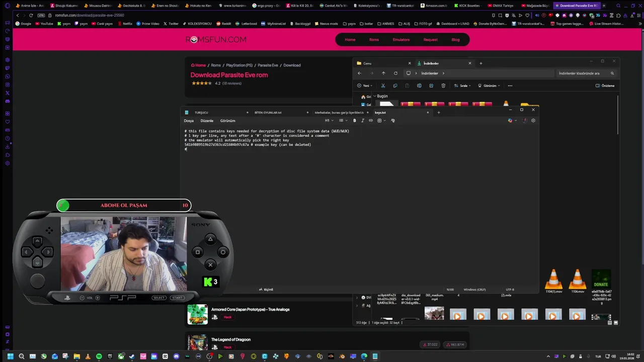
Task: Click the example key line in keys.txt
Action: click(248, 145)
